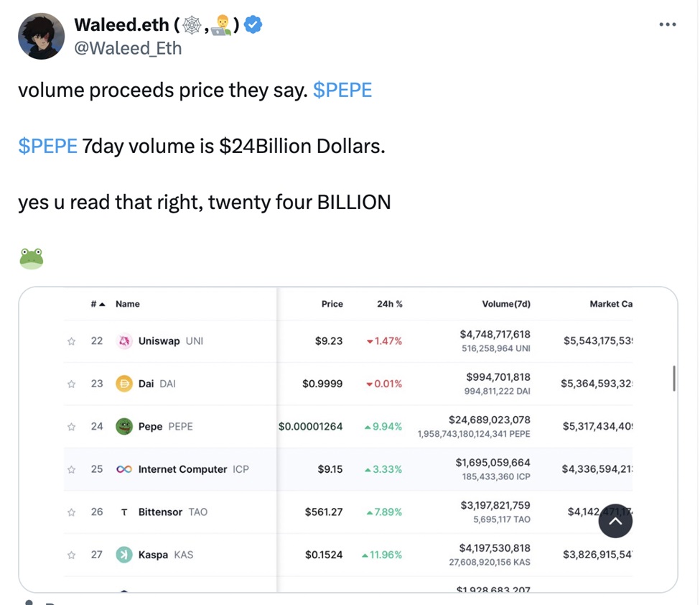Toggle the favorite star for Pepe

point(71,427)
